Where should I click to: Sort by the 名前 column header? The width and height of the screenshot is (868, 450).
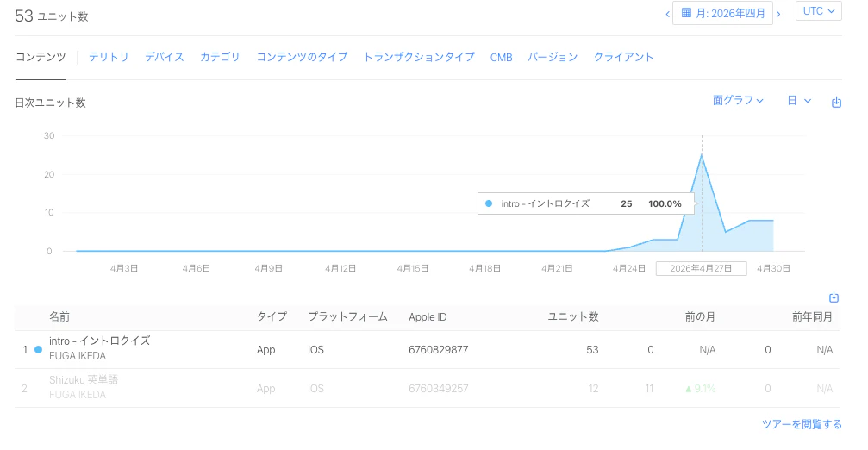tap(59, 316)
